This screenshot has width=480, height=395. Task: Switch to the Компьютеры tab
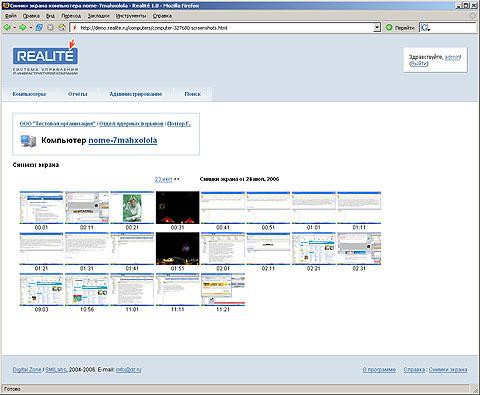pyautogui.click(x=29, y=94)
